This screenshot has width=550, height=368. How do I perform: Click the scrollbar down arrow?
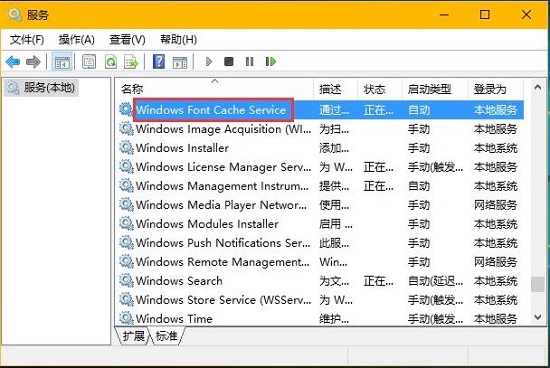tap(537, 317)
